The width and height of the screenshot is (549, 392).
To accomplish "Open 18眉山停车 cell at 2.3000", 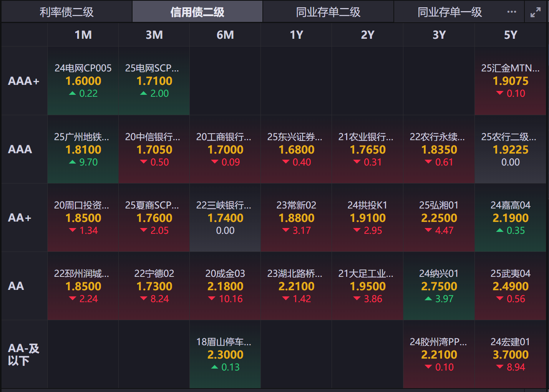I will tap(225, 354).
